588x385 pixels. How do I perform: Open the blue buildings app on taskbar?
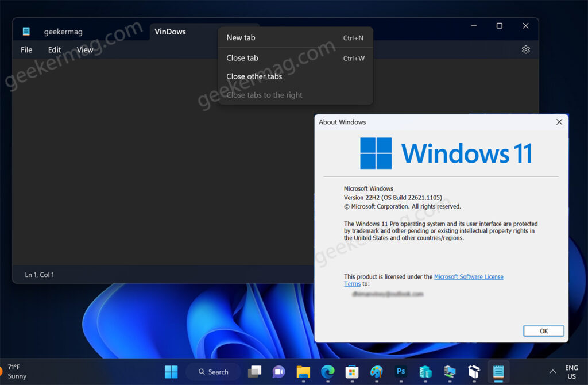[x=425, y=371]
